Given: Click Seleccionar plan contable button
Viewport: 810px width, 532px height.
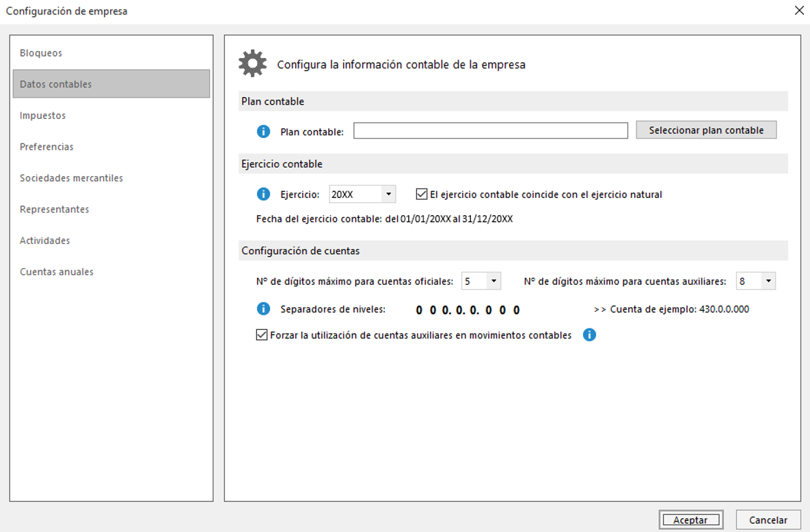Looking at the screenshot, I should point(706,130).
